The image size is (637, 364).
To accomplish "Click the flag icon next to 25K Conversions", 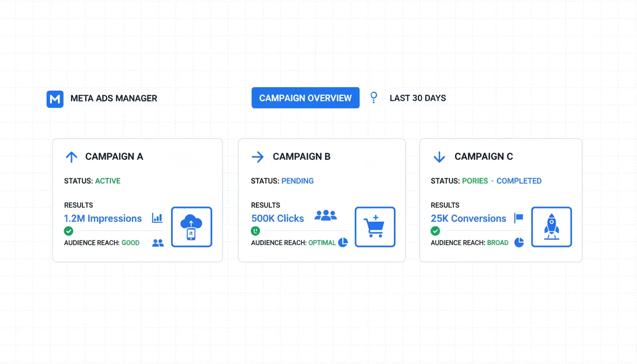I will (519, 218).
